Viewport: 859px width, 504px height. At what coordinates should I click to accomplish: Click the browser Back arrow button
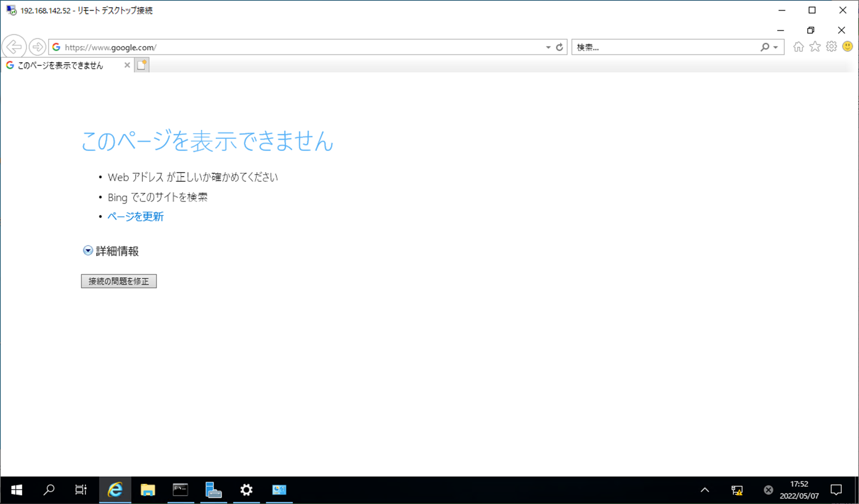[x=14, y=47]
